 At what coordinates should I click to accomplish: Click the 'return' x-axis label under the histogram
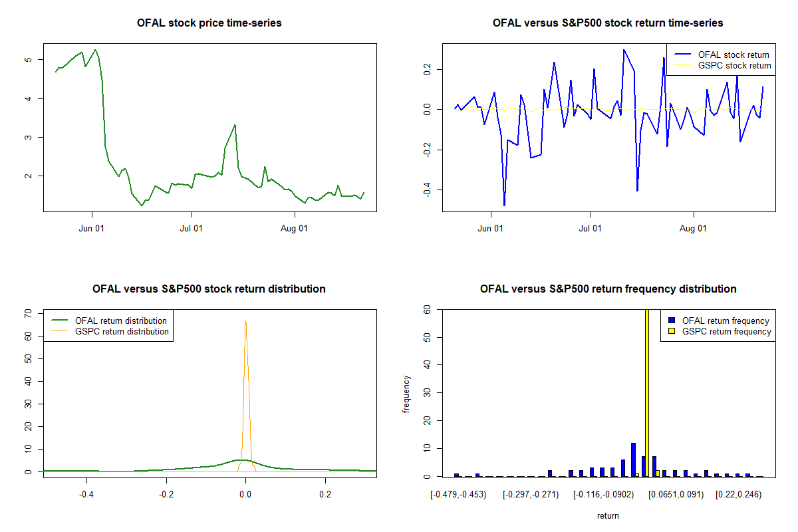(x=608, y=515)
